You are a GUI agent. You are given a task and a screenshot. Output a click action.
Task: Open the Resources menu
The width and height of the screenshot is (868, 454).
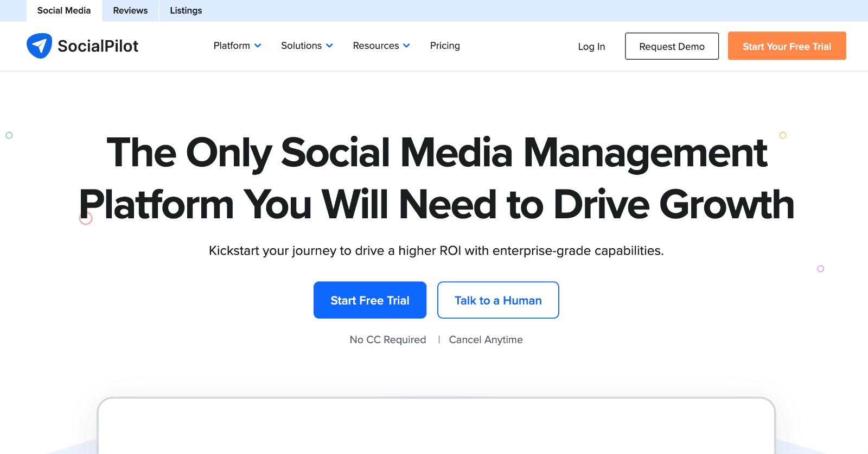376,46
